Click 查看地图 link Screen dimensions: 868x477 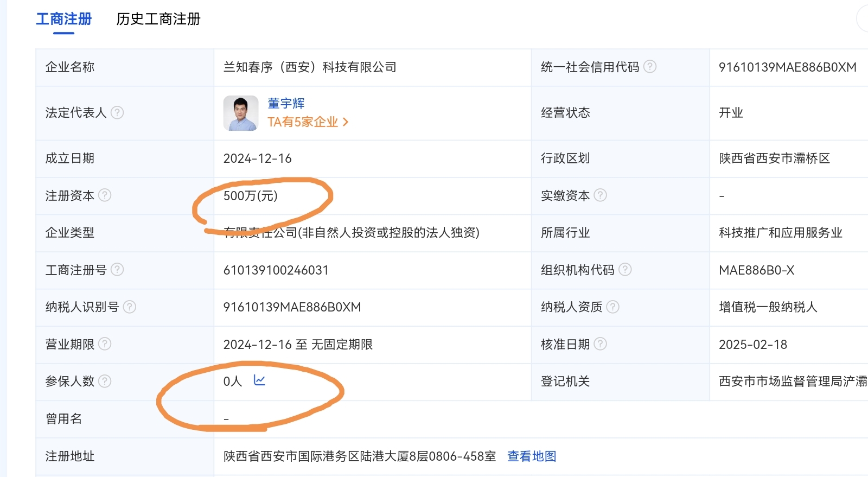click(x=532, y=456)
